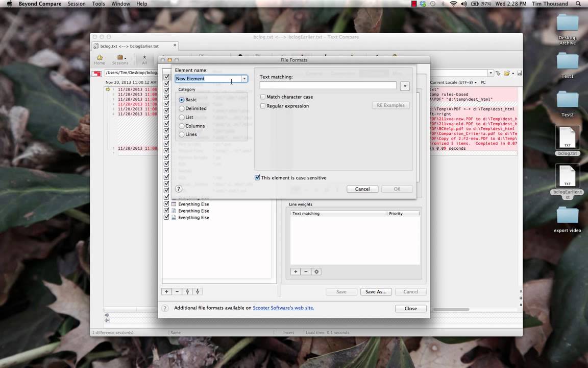Remove file format with minus button below list
This screenshot has height=368, width=588.
(x=177, y=291)
